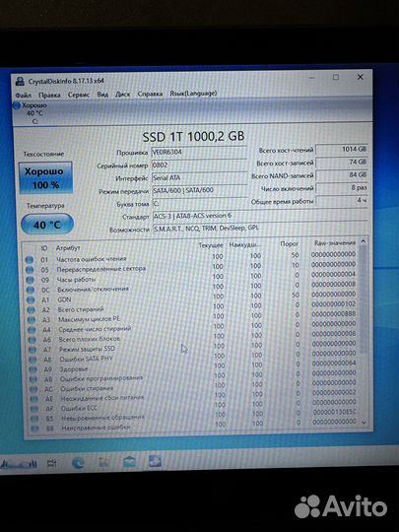Click status icon of Включения/отключения row
399x532 pixels.
(x=31, y=290)
